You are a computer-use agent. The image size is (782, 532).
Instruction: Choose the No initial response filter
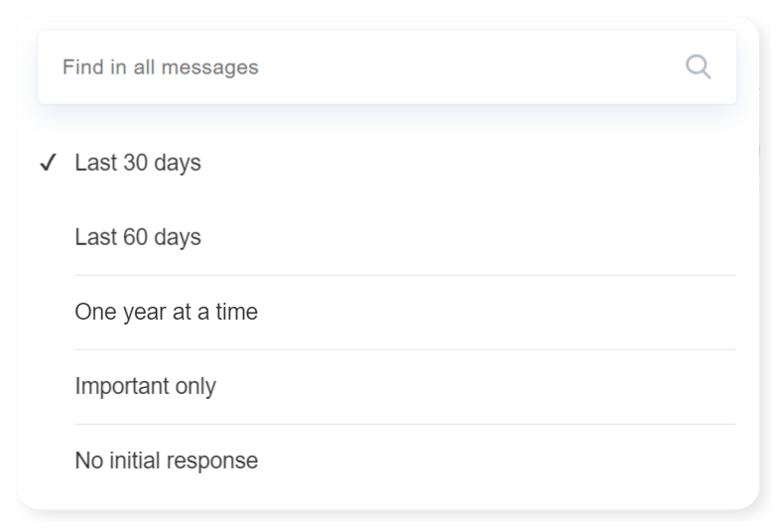pyautogui.click(x=166, y=461)
